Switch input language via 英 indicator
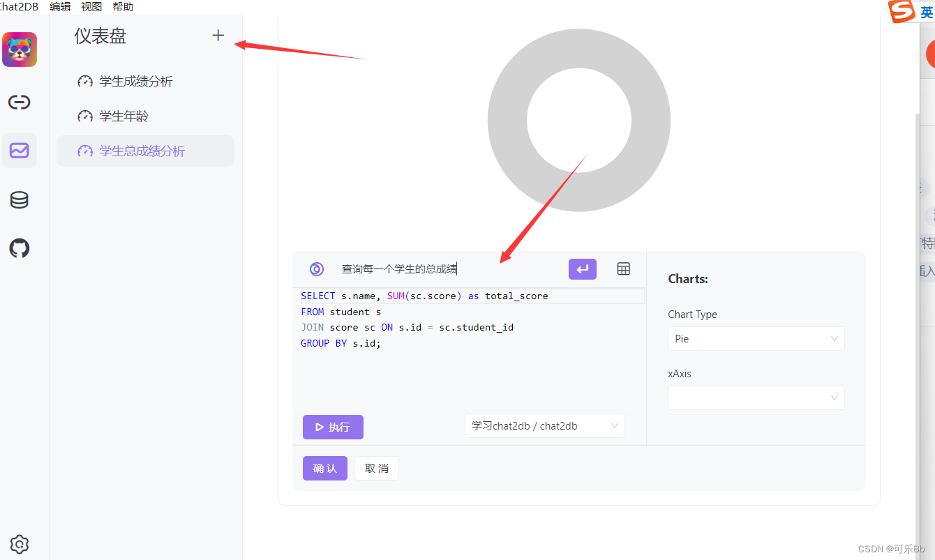This screenshot has height=560, width=935. 926,13
